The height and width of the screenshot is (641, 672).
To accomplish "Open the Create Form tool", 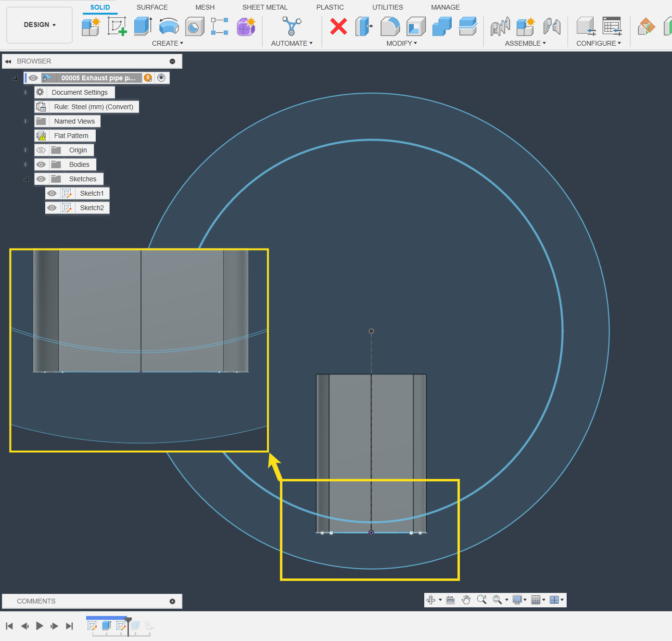I will click(246, 26).
